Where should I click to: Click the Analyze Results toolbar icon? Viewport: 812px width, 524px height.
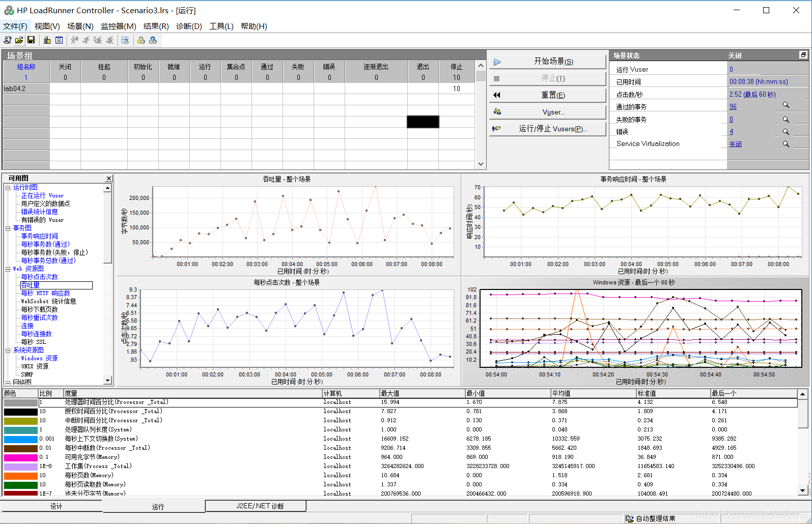[x=125, y=40]
